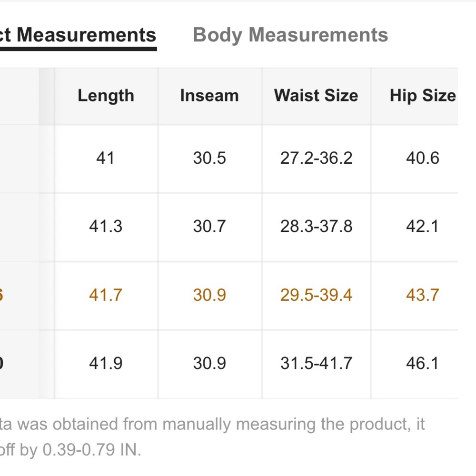The width and height of the screenshot is (476, 476).
Task: Click the Hip Size column header
Action: 423,96
